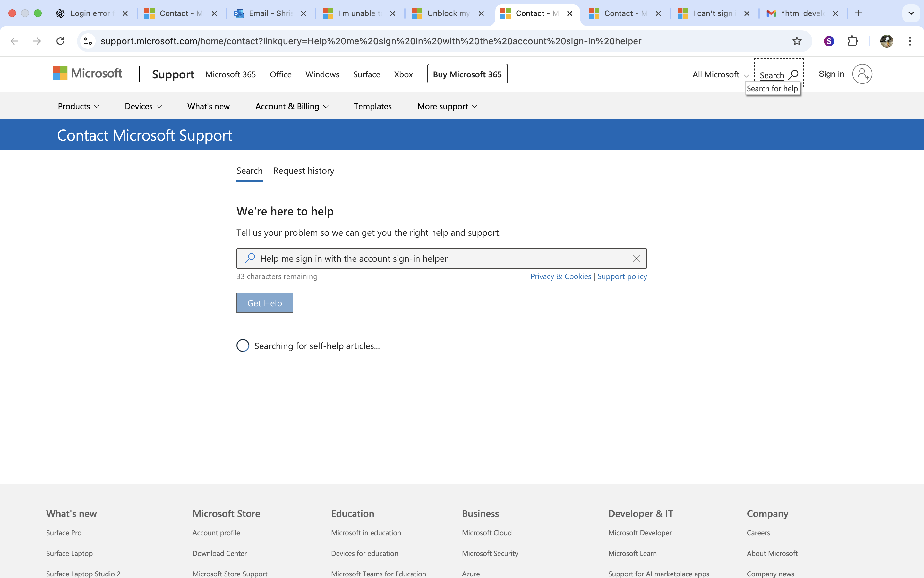Click the Sign in account avatar icon

tap(862, 74)
